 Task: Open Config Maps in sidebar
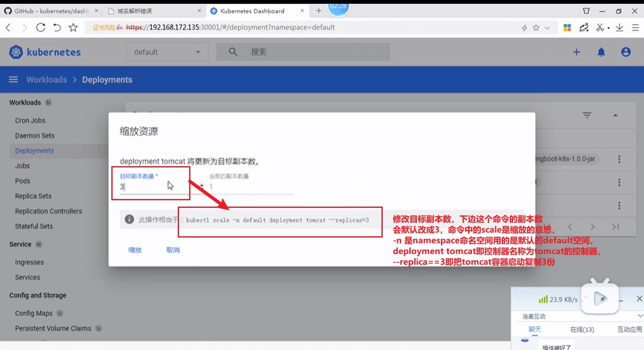(34, 313)
